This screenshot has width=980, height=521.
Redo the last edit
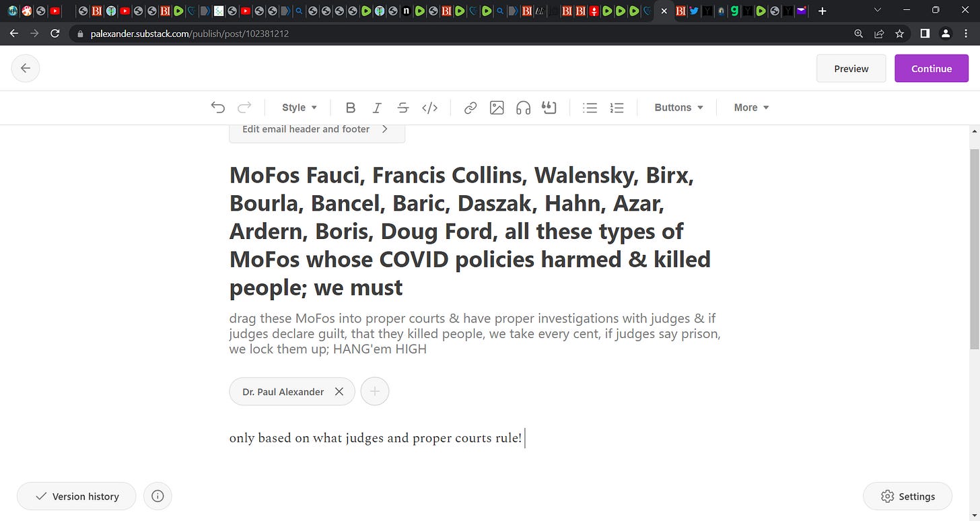click(244, 108)
